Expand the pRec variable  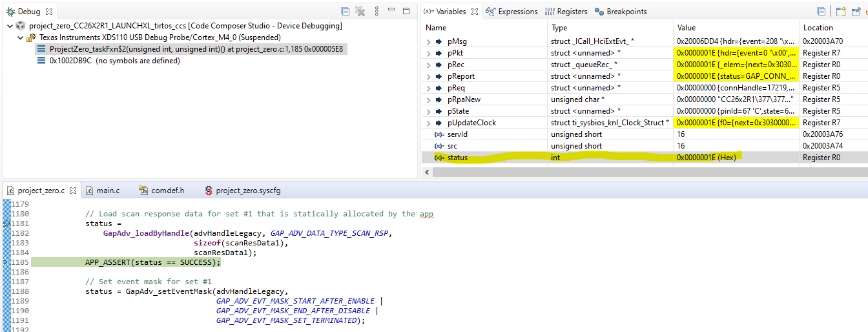coord(428,65)
